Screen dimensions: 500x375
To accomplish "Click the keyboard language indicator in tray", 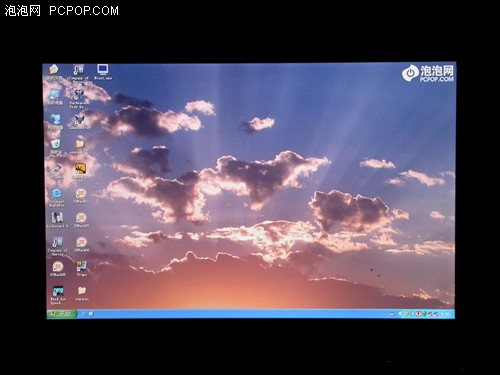I will (x=392, y=314).
